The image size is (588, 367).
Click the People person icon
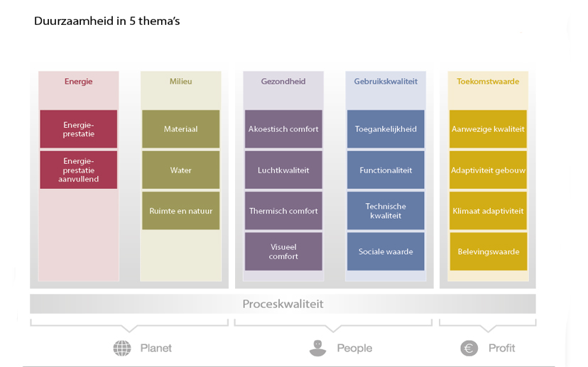click(317, 349)
